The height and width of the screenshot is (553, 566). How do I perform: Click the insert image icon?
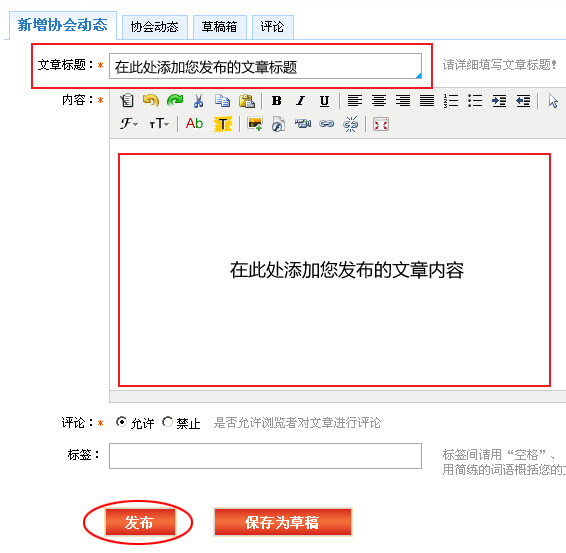pyautogui.click(x=254, y=124)
